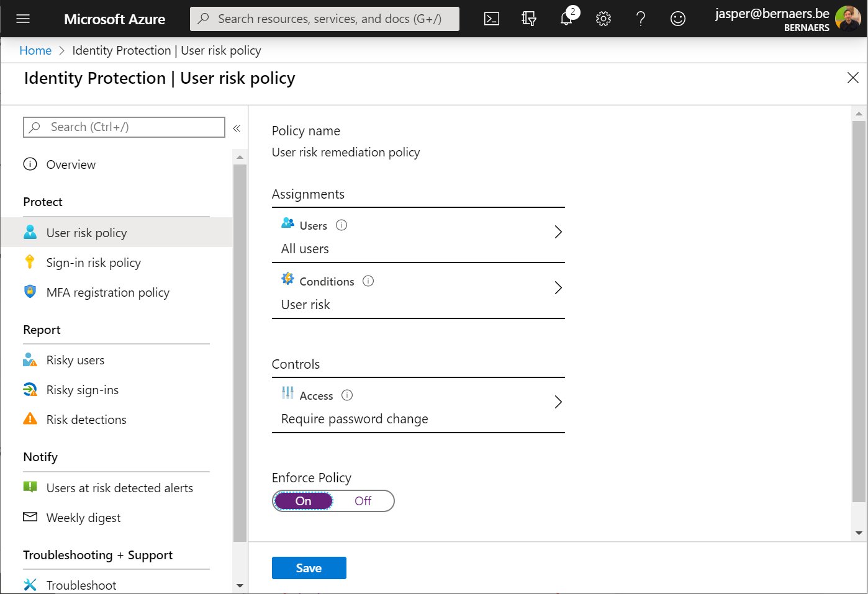868x594 pixels.
Task: Open the MFA registration policy shield icon
Action: (29, 292)
